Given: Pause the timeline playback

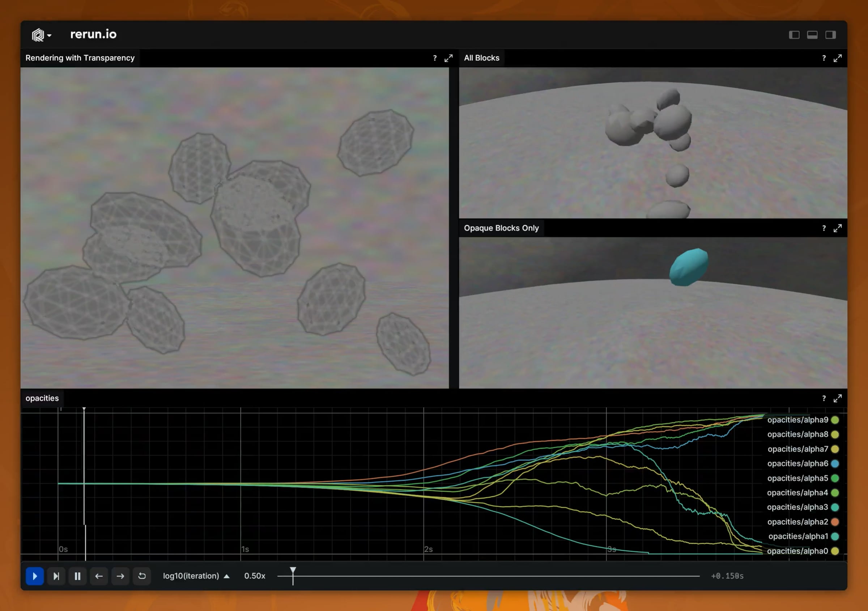Looking at the screenshot, I should (77, 576).
